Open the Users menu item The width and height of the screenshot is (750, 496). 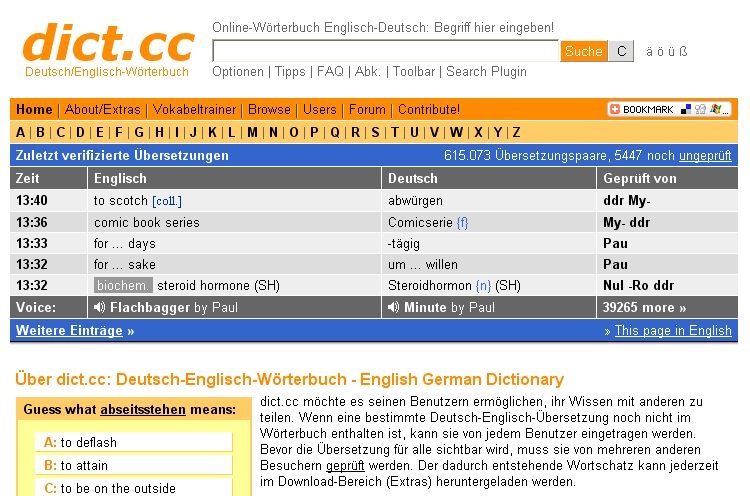coord(320,110)
